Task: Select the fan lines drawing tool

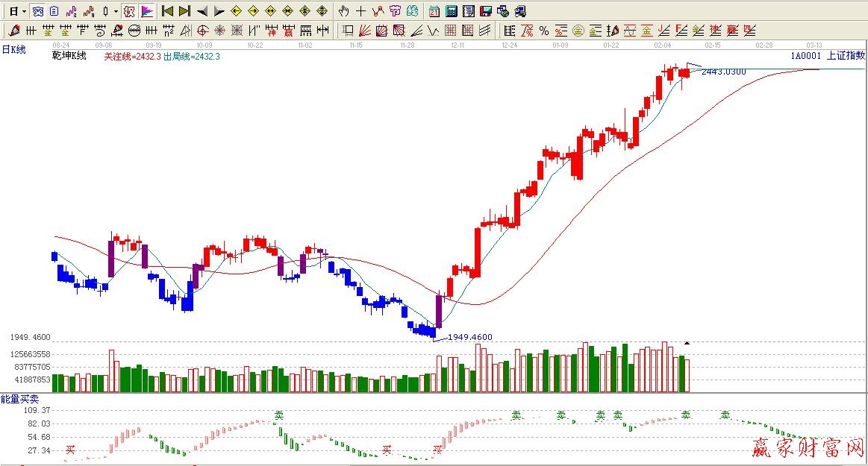Action: [x=365, y=31]
